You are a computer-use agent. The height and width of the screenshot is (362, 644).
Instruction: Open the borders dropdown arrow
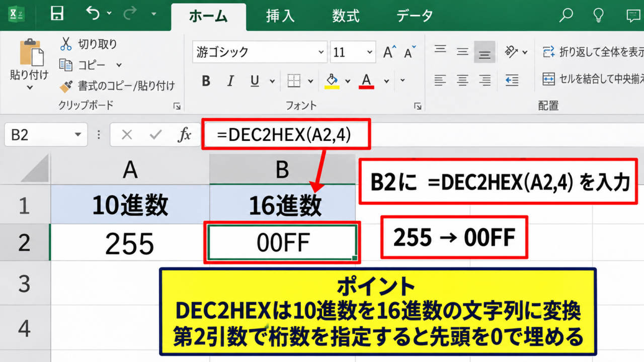310,81
